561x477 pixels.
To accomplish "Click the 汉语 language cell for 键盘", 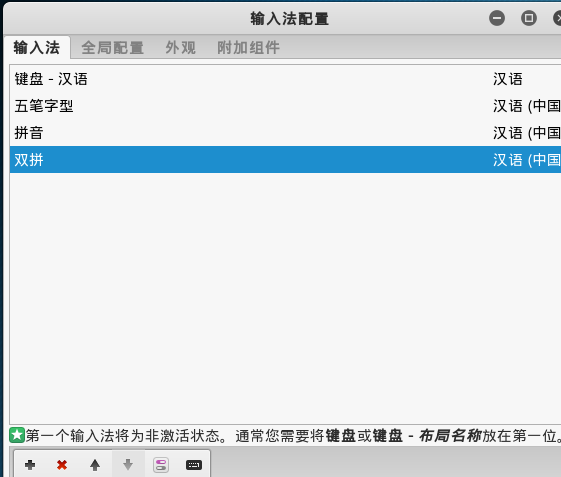I will point(508,79).
